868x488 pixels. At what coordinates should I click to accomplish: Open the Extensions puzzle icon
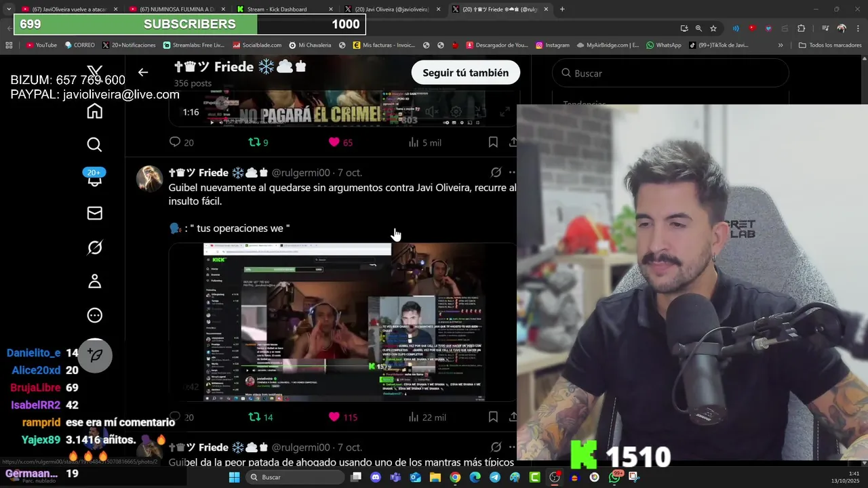[802, 28]
